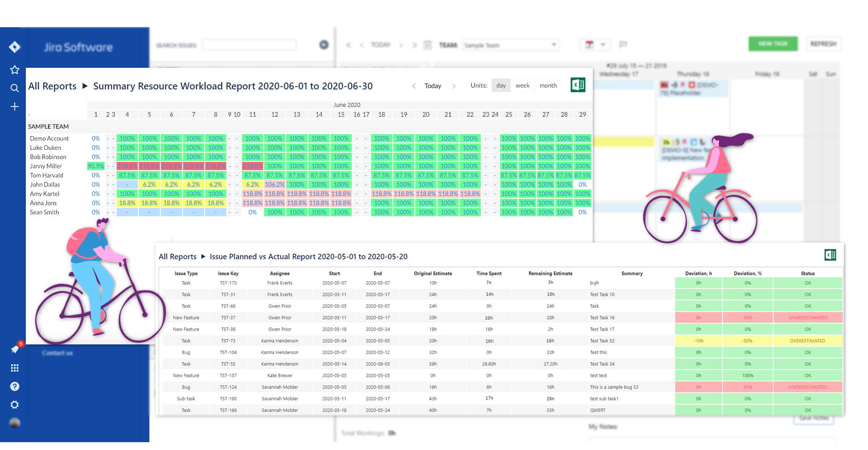Click the flag icon in toolbar

click(623, 44)
